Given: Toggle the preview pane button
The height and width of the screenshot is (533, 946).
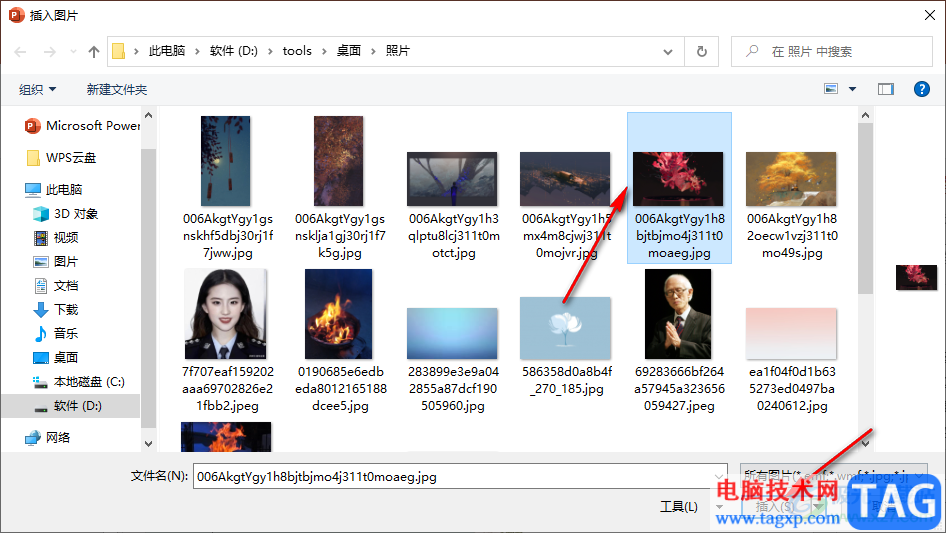Looking at the screenshot, I should (886, 89).
